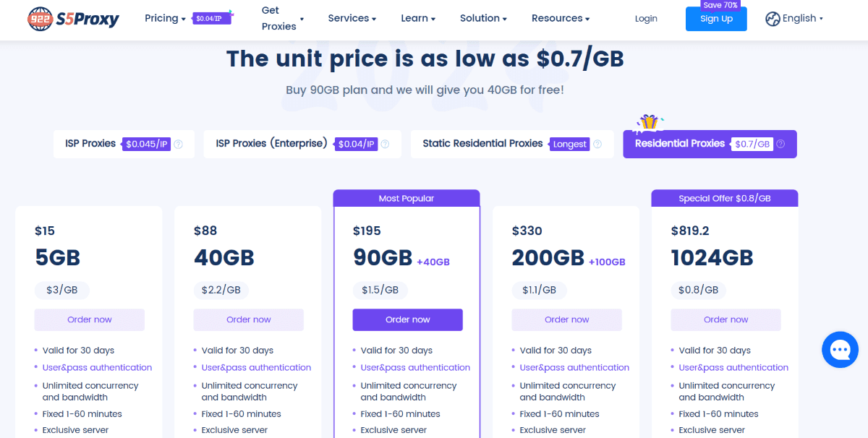This screenshot has width=868, height=438.
Task: Click help icon beside ISP Proxies $0.045/IP
Action: click(x=179, y=144)
